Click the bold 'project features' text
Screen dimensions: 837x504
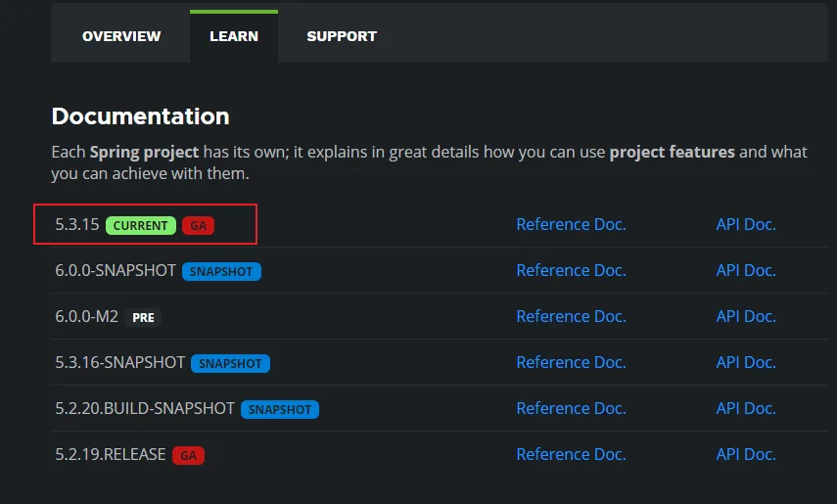point(673,152)
